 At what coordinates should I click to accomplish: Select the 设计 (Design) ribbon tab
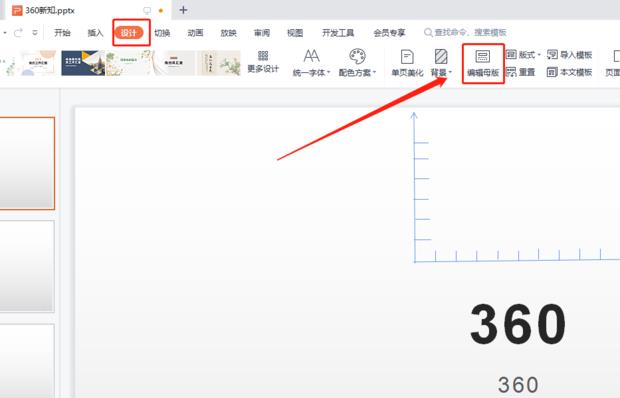coord(129,33)
